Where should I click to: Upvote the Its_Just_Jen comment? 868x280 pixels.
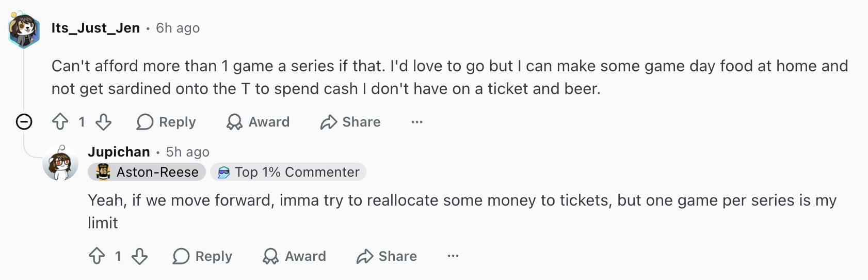(60, 122)
